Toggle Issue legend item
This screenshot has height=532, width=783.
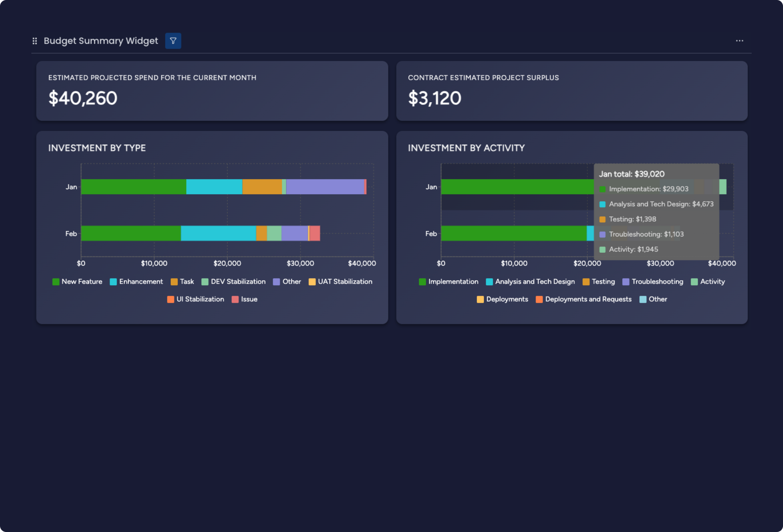click(245, 299)
